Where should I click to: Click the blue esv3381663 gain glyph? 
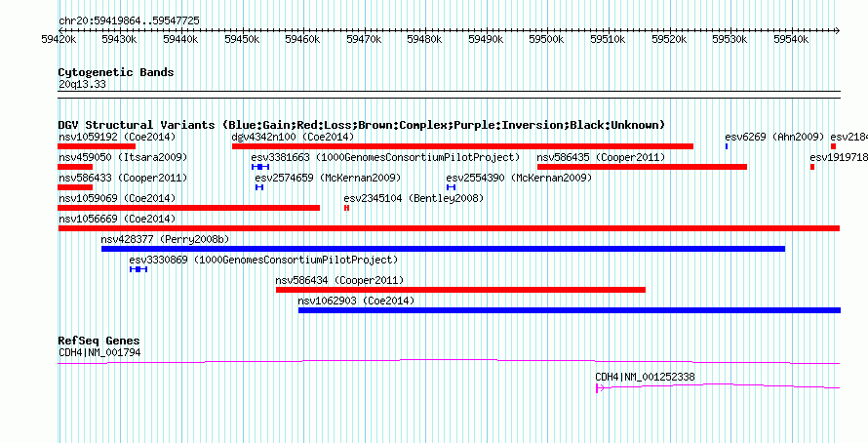point(260,167)
